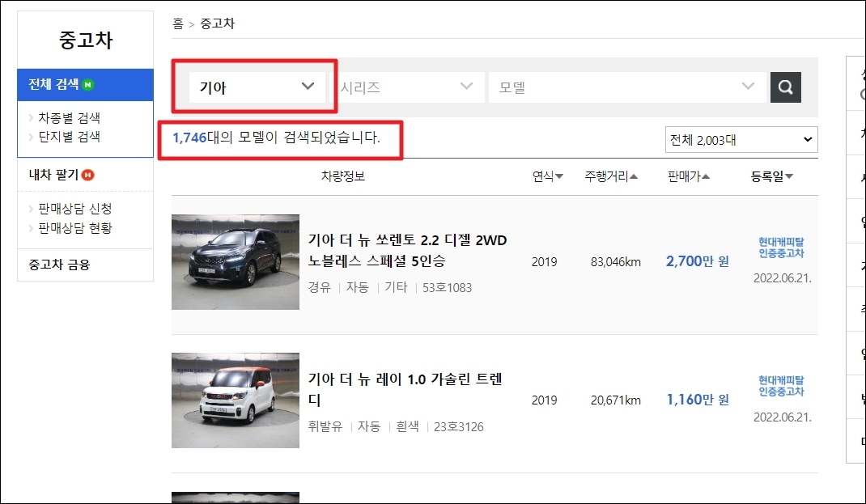866x504 pixels.
Task: Click plate number 53호1083
Action: click(x=448, y=288)
